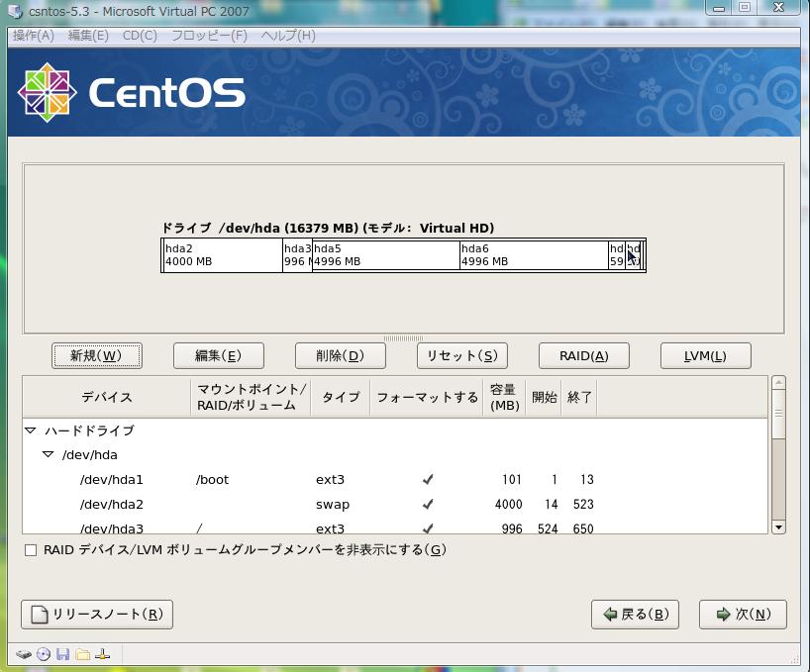The width and height of the screenshot is (810, 672).
Task: Click the network adapter status icon
Action: point(102,654)
